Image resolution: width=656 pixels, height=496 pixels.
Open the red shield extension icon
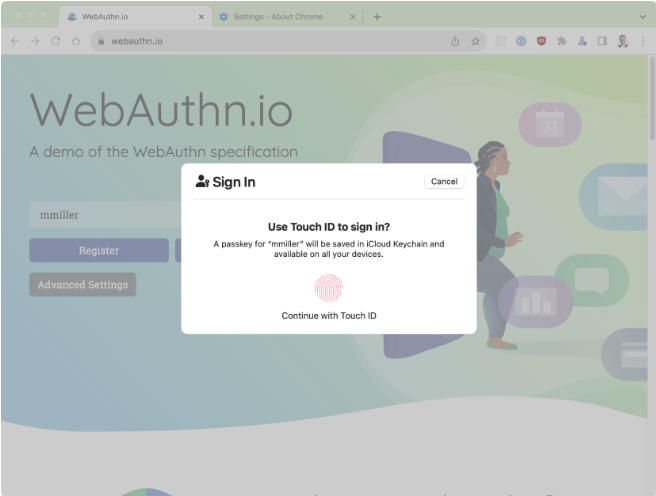pyautogui.click(x=541, y=41)
